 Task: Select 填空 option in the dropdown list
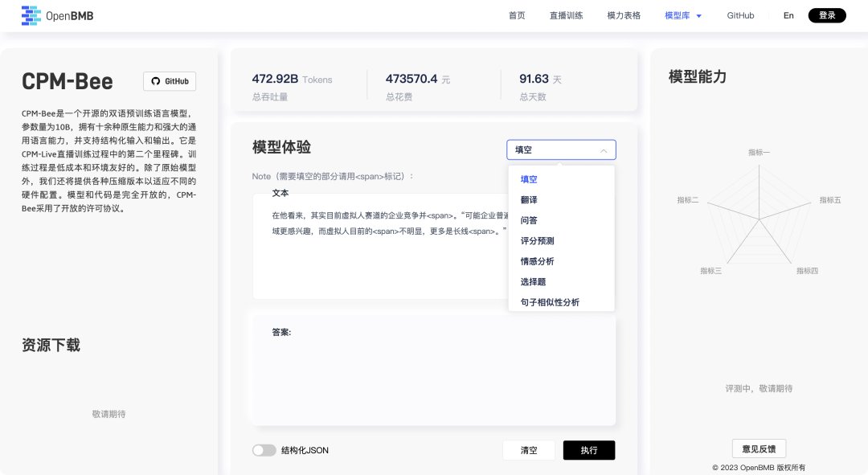click(x=561, y=179)
